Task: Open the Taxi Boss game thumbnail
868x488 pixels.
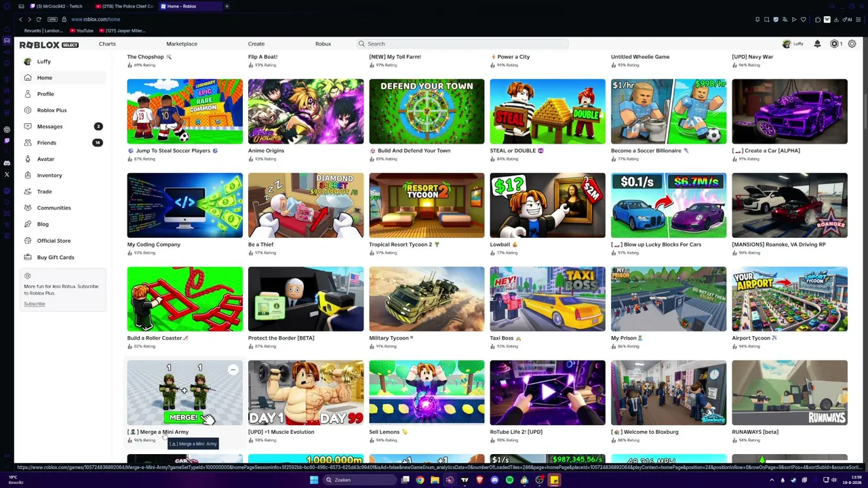Action: coord(548,299)
